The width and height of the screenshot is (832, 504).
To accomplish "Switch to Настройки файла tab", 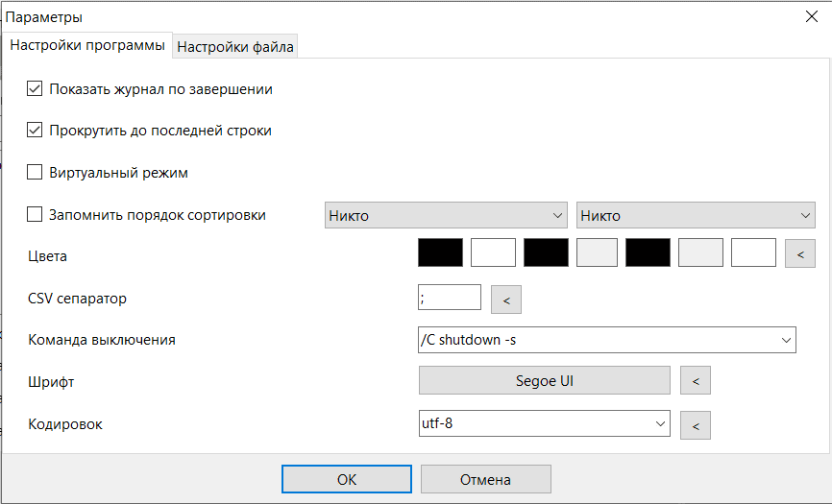I will [x=235, y=46].
